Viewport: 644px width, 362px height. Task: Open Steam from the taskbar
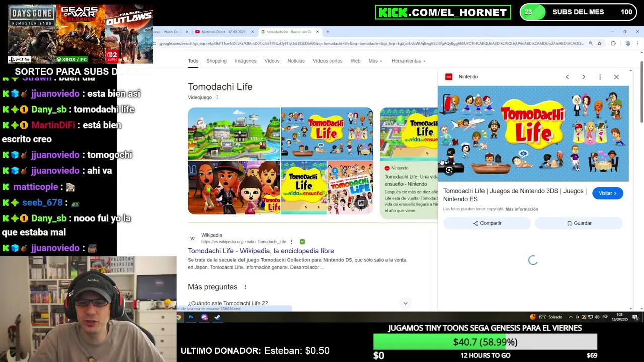[217, 317]
